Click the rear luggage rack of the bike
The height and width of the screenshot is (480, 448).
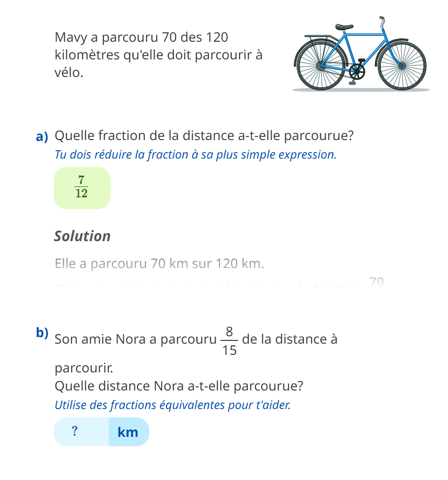319,36
